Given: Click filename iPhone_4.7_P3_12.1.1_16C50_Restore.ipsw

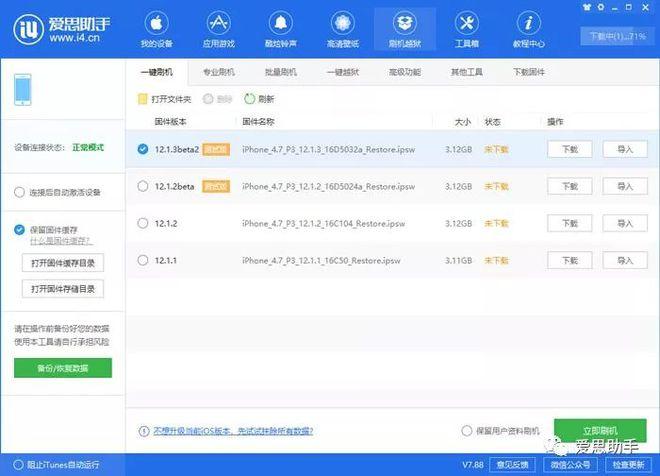Looking at the screenshot, I should coord(321,261).
